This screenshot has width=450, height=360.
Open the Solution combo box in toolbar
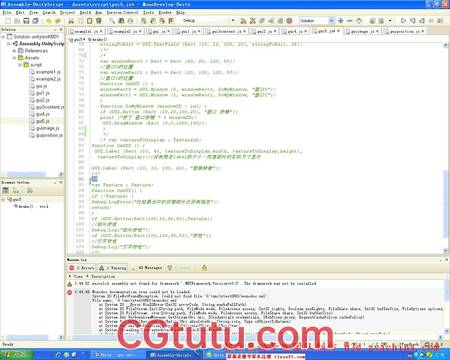pyautogui.click(x=317, y=21)
